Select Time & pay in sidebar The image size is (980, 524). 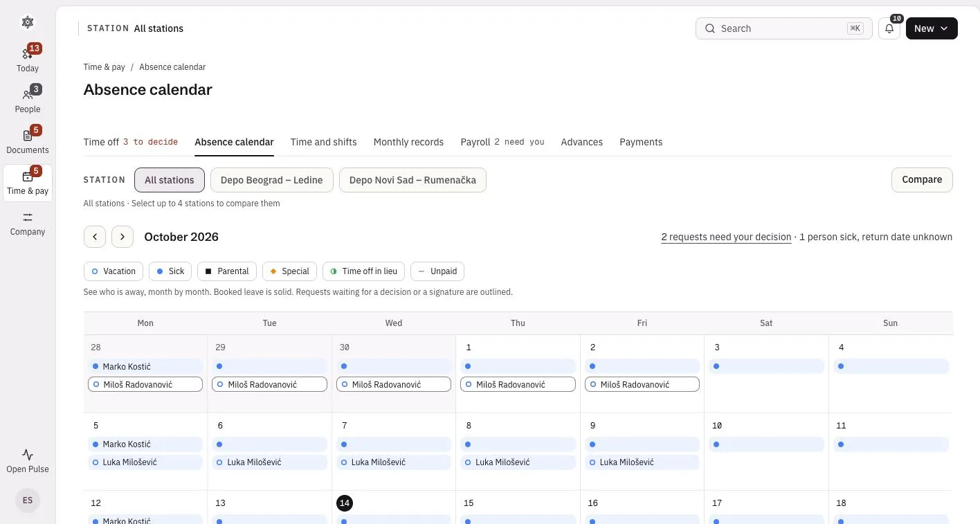click(28, 183)
